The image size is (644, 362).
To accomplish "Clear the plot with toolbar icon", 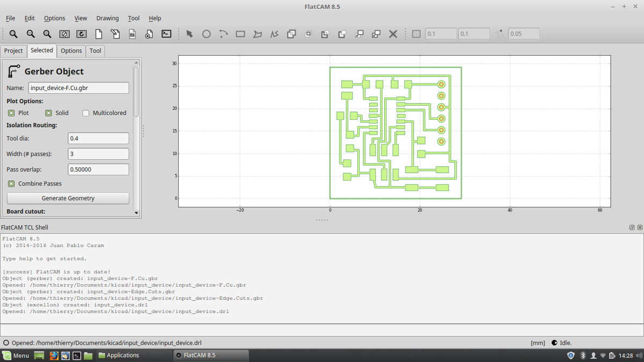I will click(64, 34).
